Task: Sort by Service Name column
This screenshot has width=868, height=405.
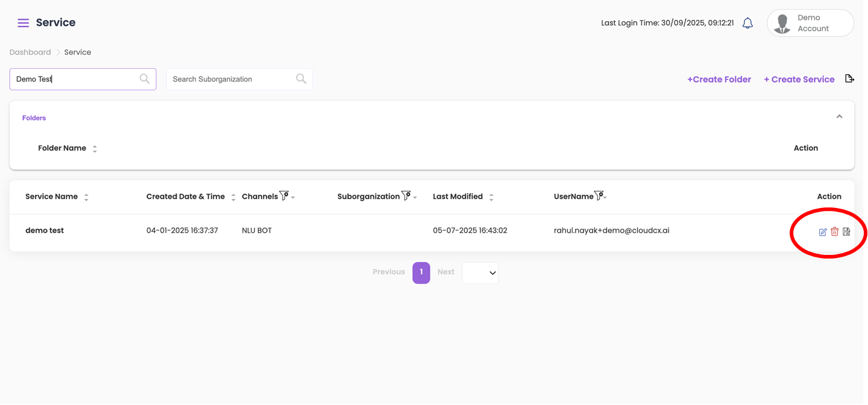Action: tap(86, 197)
